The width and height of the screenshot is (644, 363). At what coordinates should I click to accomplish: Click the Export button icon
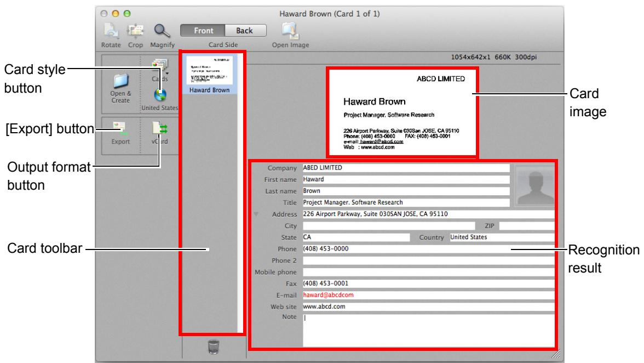point(120,129)
